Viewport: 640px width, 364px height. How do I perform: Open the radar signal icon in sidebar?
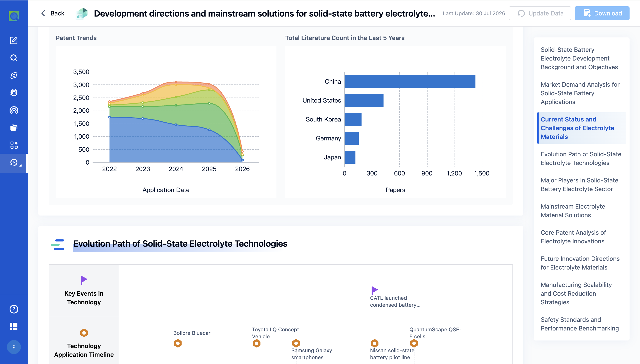pyautogui.click(x=14, y=110)
